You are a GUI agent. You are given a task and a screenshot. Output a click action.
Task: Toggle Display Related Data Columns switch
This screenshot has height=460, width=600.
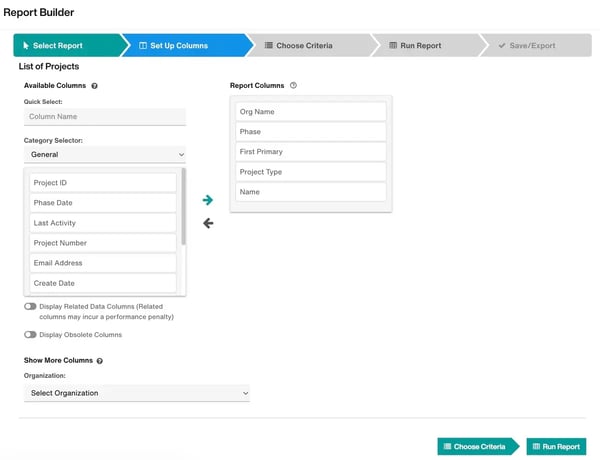(x=30, y=306)
